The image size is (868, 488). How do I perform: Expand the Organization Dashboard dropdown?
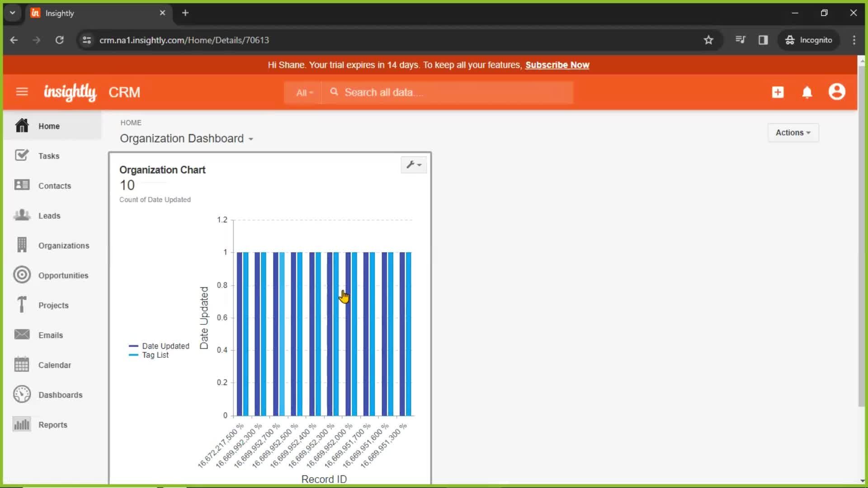[251, 138]
